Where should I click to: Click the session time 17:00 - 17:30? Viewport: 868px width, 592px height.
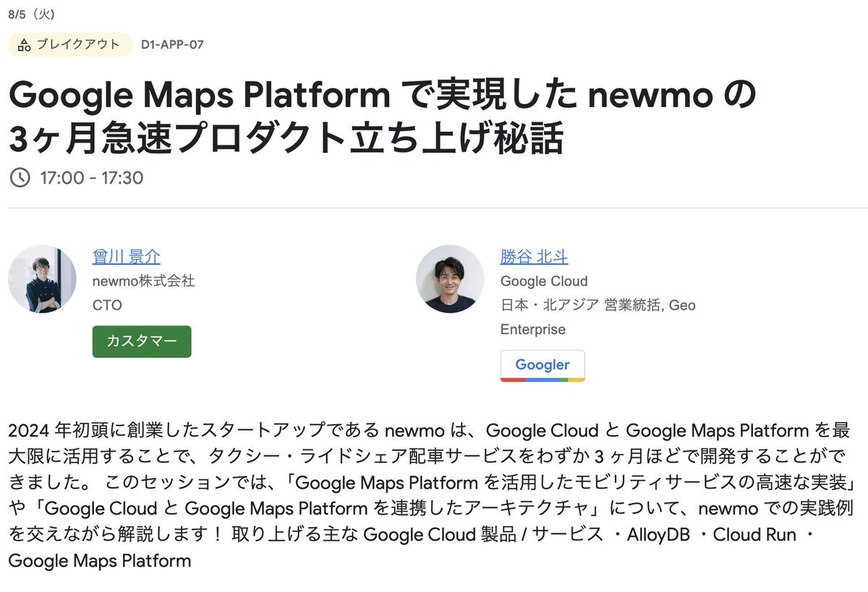click(92, 177)
